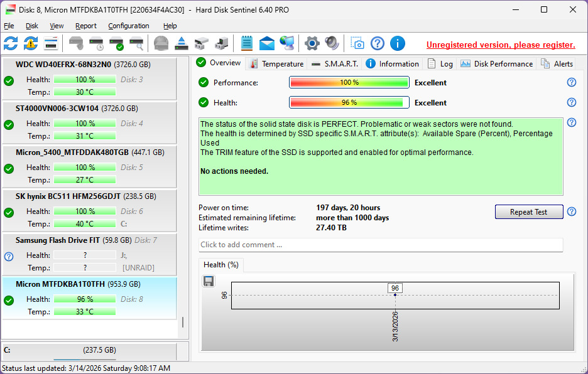Click the disk with green checkmark icon
This screenshot has height=374, width=588.
click(117, 43)
